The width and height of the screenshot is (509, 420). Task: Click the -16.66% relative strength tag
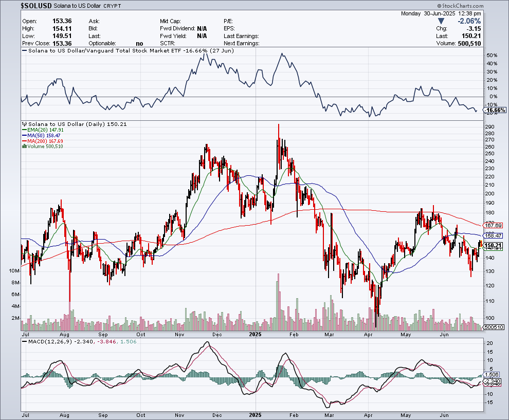click(496, 111)
